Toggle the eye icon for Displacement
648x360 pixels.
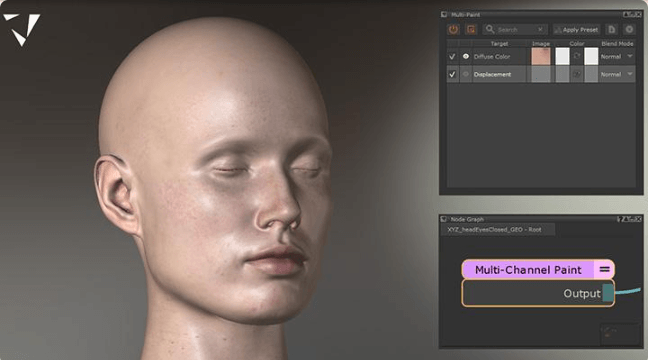466,74
